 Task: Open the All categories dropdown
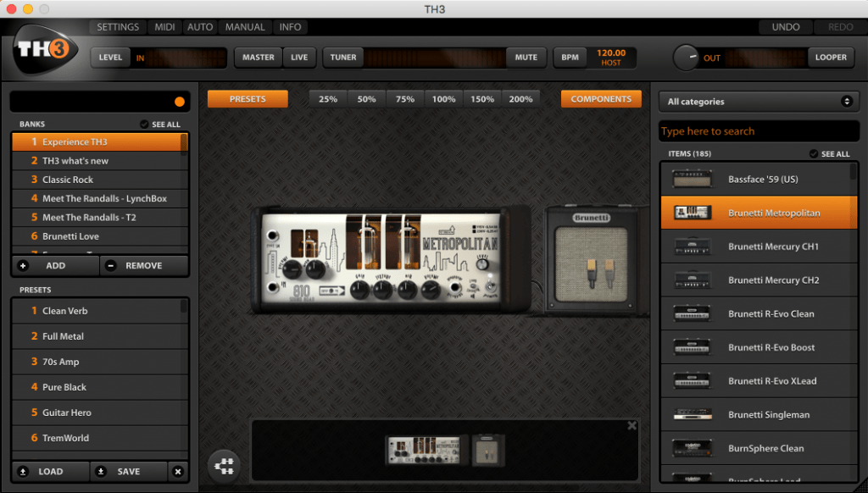click(759, 102)
